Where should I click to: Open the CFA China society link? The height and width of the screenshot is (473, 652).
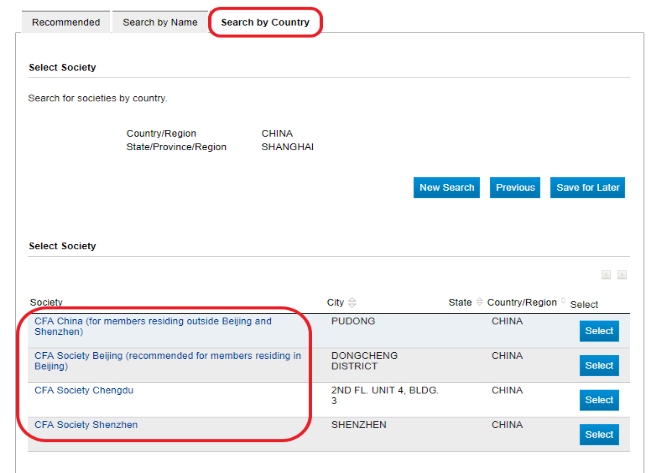[x=152, y=326]
